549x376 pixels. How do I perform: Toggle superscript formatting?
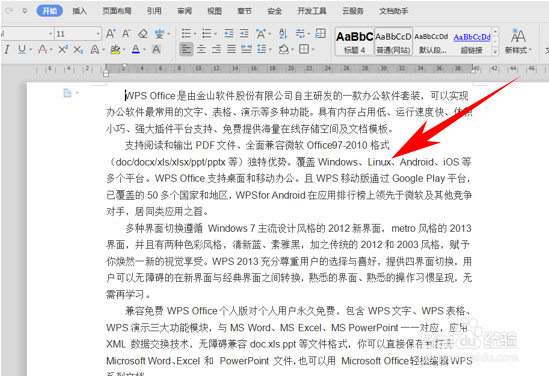click(63, 49)
